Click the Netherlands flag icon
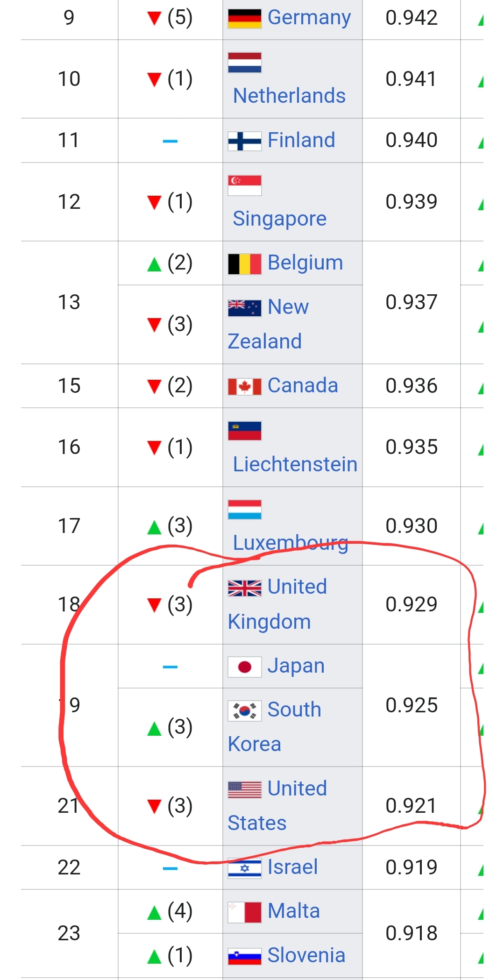The image size is (504, 980). 244,63
